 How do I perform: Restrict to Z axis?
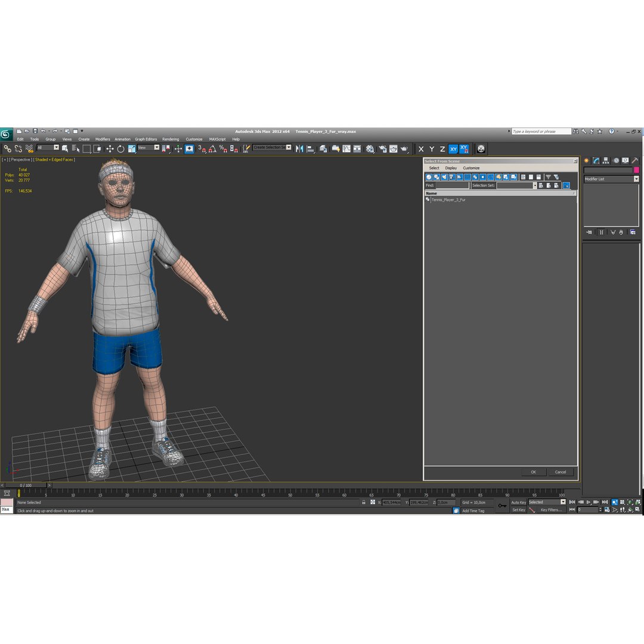442,149
